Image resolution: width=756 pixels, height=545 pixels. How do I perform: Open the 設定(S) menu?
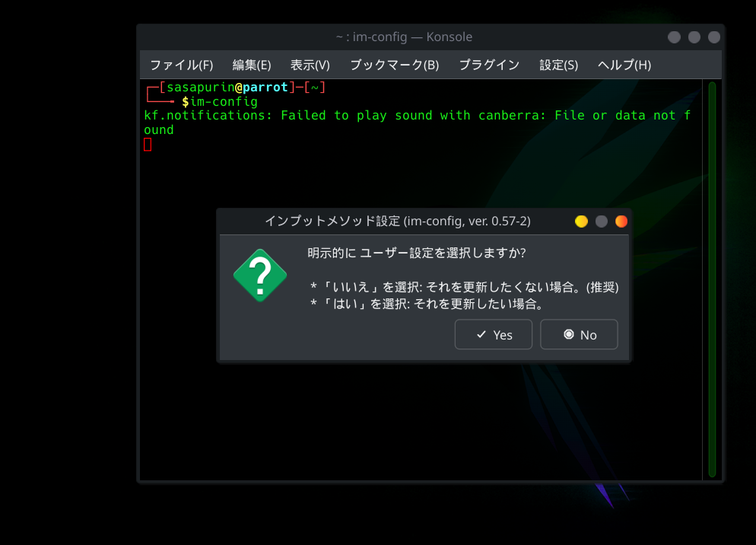pyautogui.click(x=558, y=65)
